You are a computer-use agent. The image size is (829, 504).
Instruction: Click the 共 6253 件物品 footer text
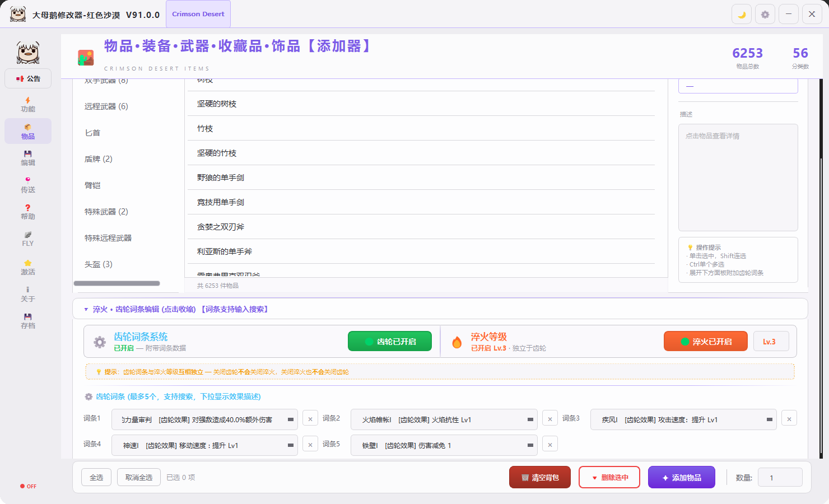[218, 286]
